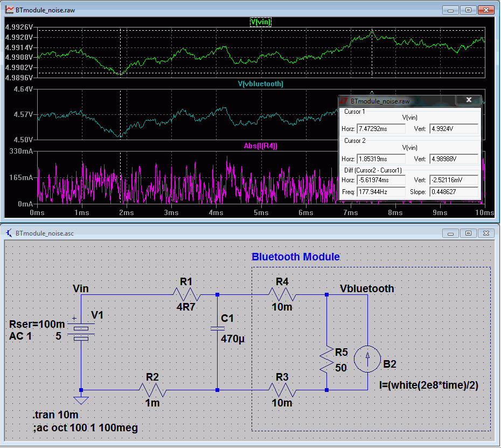Maximize the BTmodule_noise.asc schematic window

pyautogui.click(x=468, y=233)
